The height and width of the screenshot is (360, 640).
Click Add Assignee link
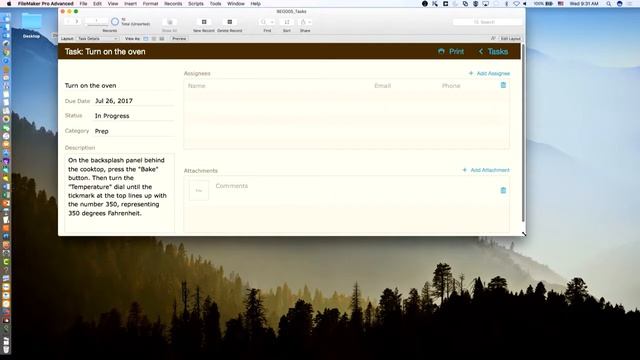click(x=493, y=73)
